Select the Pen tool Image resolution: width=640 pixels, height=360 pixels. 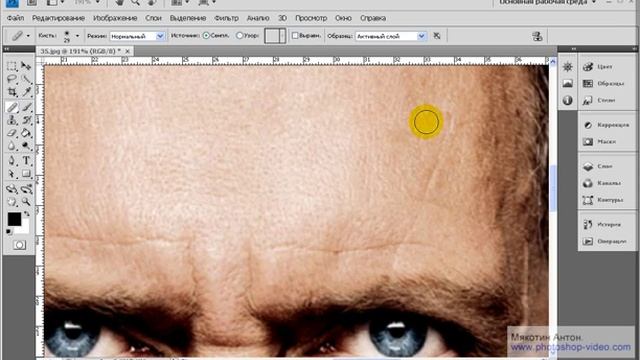12,161
